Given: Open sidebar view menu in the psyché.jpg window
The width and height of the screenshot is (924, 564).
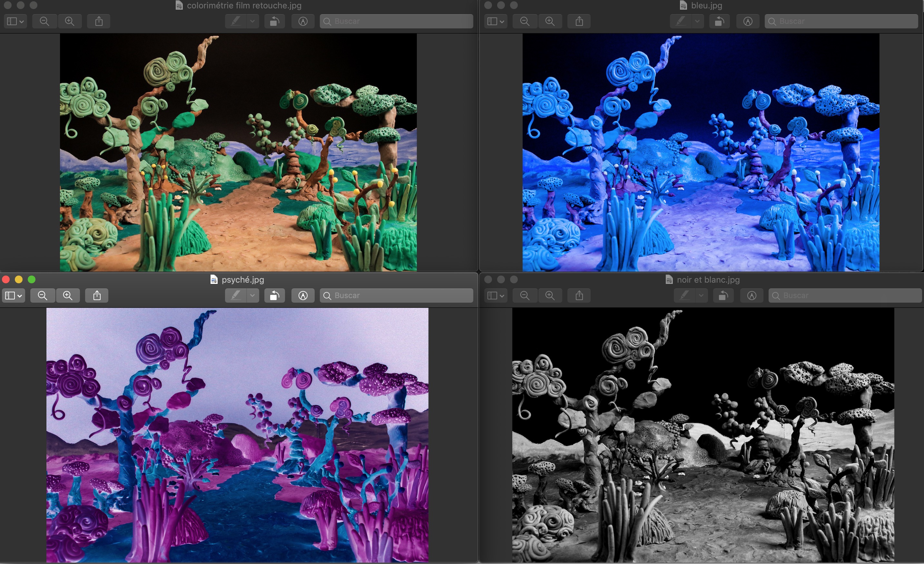Looking at the screenshot, I should [x=14, y=296].
